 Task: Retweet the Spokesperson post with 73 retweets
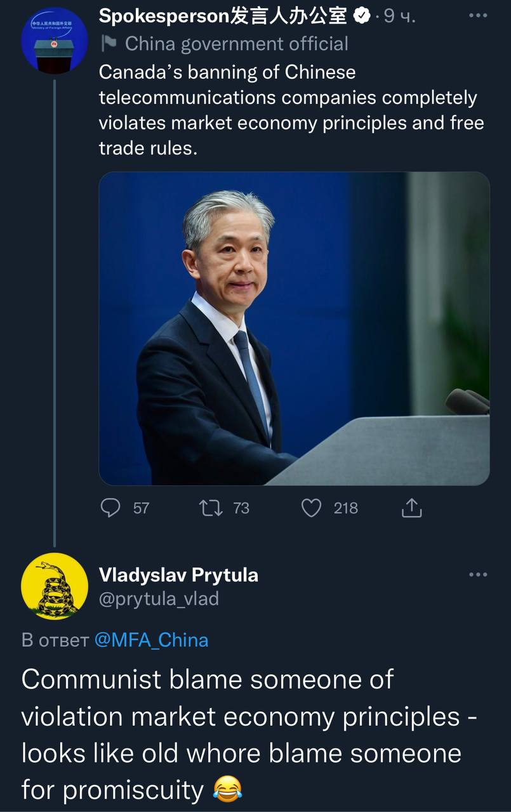(x=223, y=508)
